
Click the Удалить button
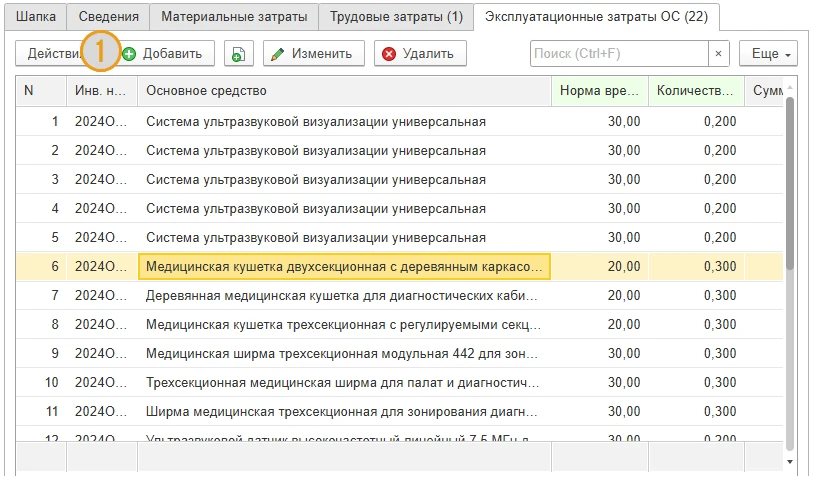(x=420, y=54)
